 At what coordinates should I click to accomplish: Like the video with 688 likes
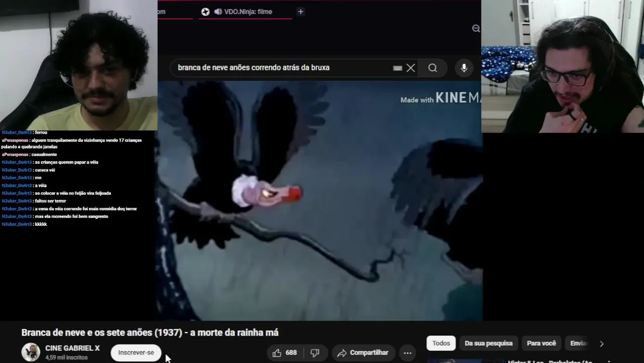click(x=285, y=353)
